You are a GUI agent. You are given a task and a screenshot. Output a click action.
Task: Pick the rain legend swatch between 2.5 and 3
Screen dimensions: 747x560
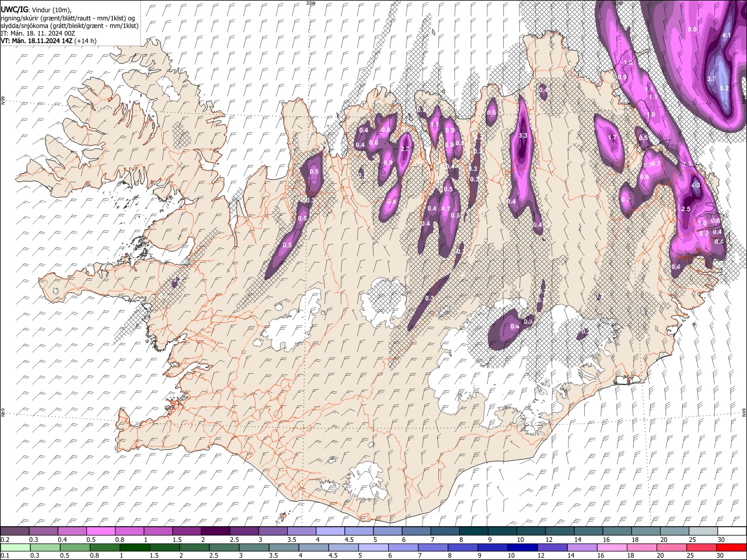pos(224,547)
